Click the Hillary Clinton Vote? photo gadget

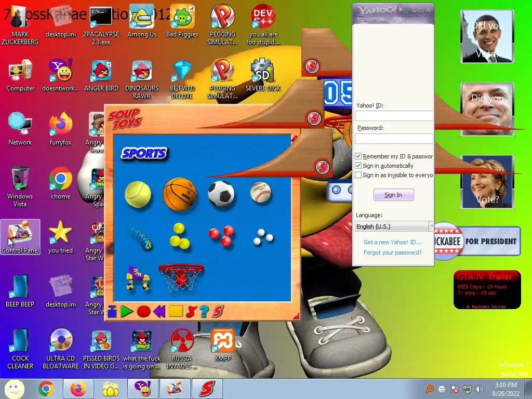point(487,182)
